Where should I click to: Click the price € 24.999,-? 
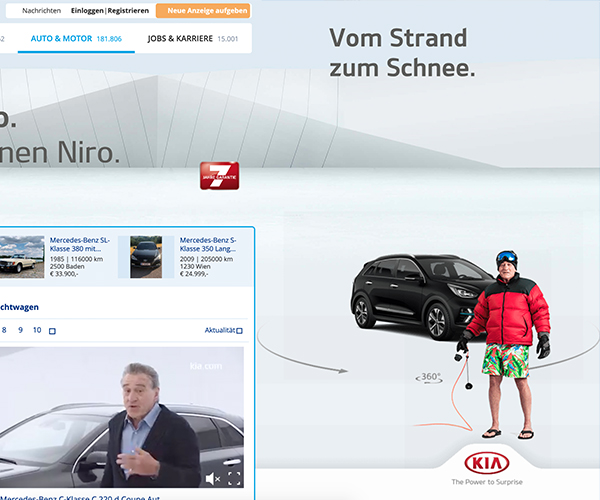pos(194,274)
